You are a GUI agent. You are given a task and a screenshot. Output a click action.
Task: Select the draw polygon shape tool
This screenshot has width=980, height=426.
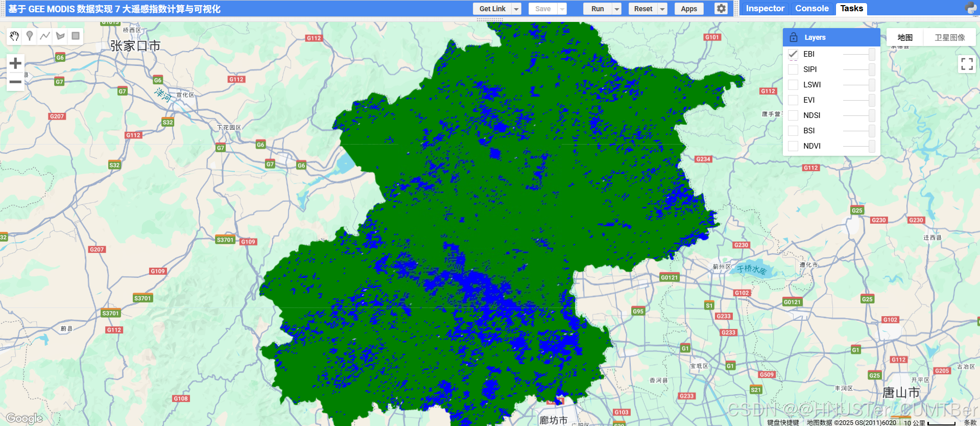tap(60, 36)
